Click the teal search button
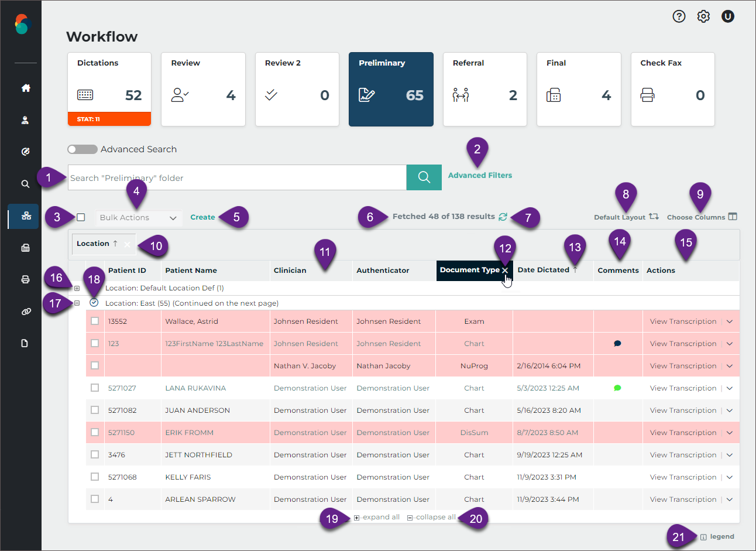Screen dimensions: 756x551 (x=424, y=177)
